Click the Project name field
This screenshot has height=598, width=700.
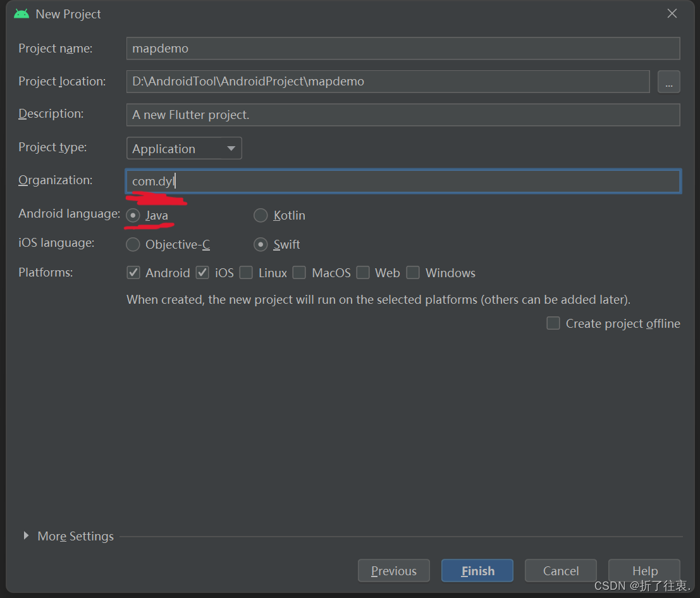[x=403, y=48]
